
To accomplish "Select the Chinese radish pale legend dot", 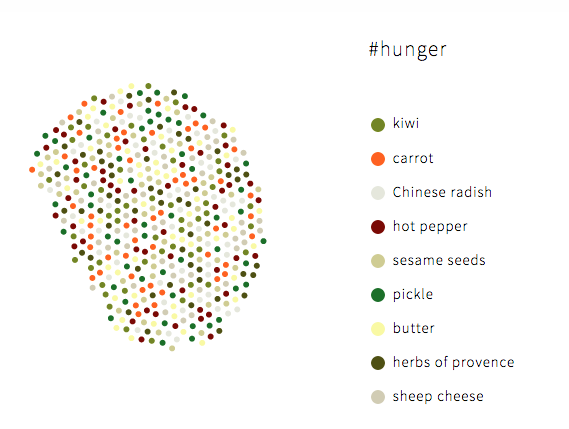I will (378, 193).
